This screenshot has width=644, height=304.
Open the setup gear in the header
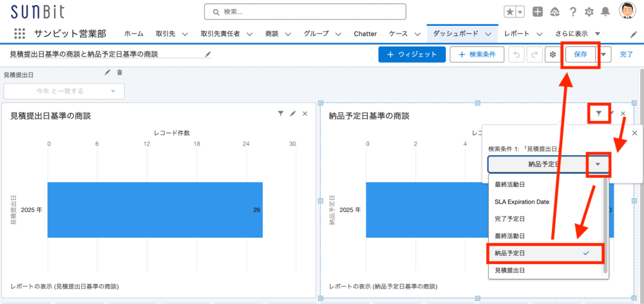pyautogui.click(x=589, y=12)
